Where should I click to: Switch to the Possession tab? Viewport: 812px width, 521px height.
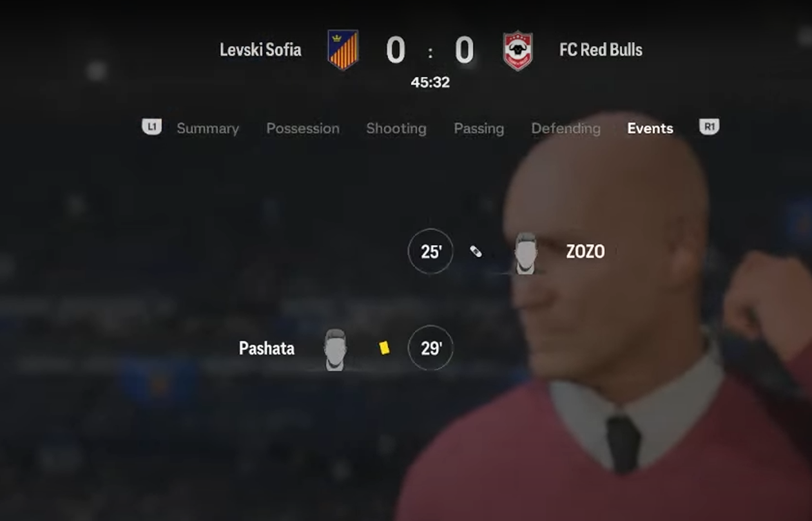coord(303,129)
